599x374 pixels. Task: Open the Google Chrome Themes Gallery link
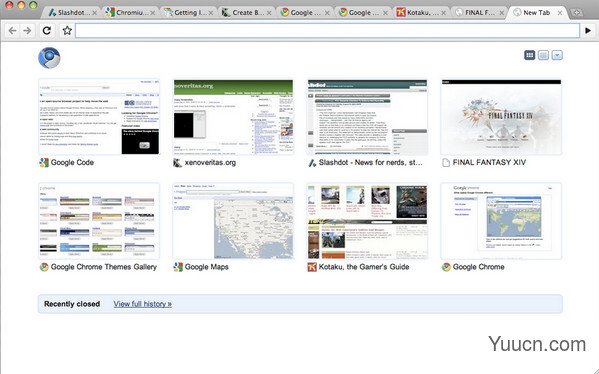[x=104, y=267]
